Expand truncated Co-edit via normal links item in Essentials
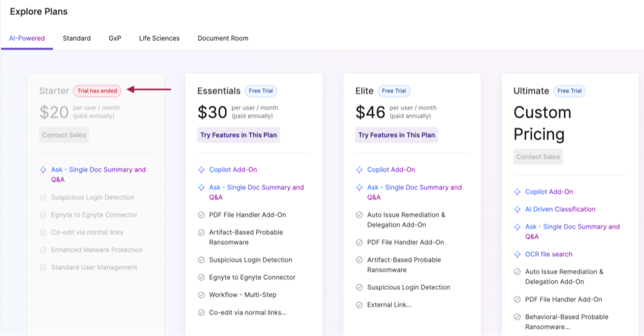This screenshot has width=644, height=336. pos(248,313)
